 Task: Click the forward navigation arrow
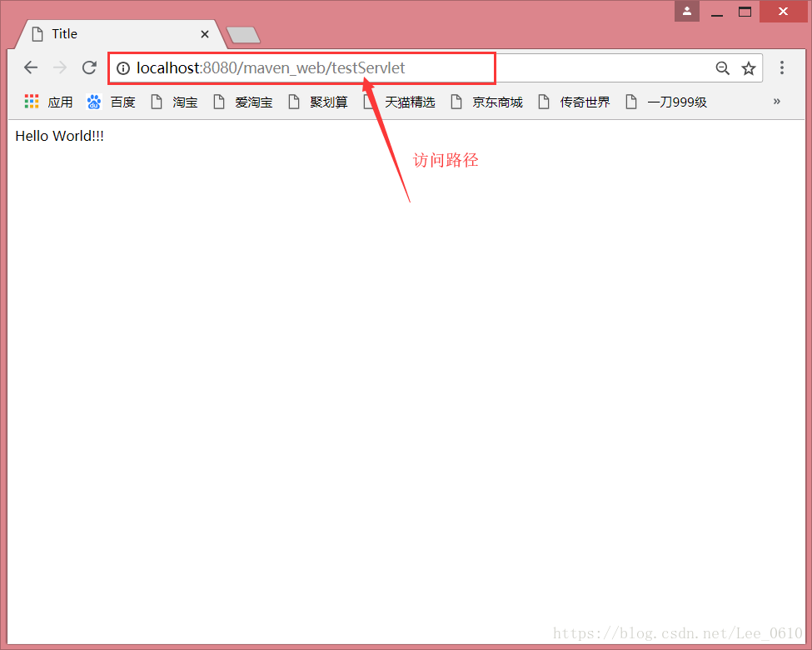click(x=60, y=67)
